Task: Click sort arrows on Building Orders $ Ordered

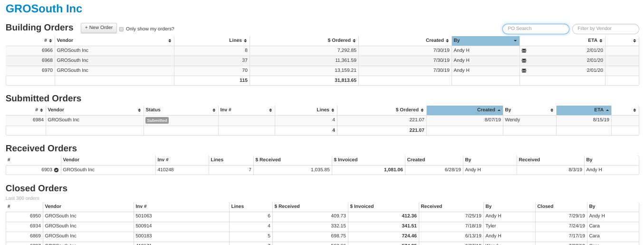Action: [354, 41]
